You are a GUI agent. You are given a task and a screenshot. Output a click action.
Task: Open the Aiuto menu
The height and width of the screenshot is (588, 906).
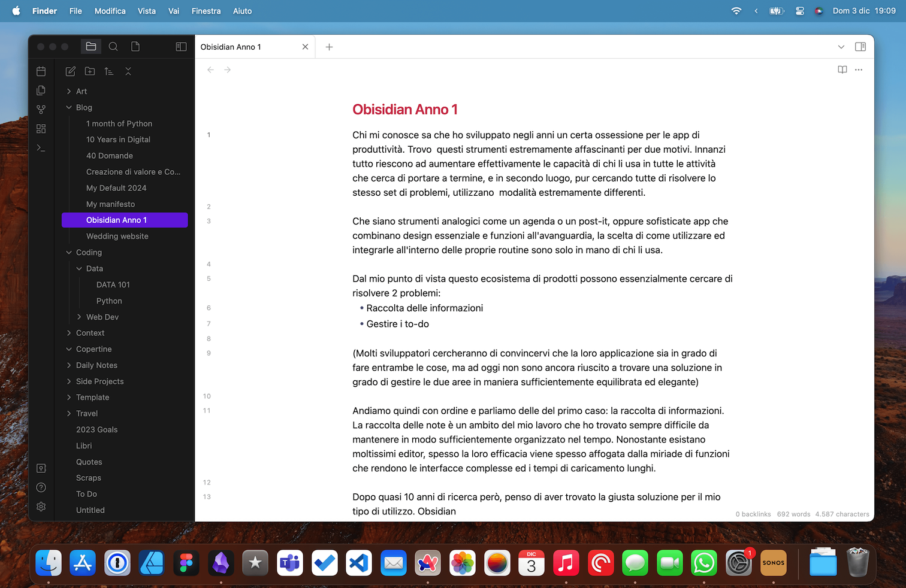point(242,11)
